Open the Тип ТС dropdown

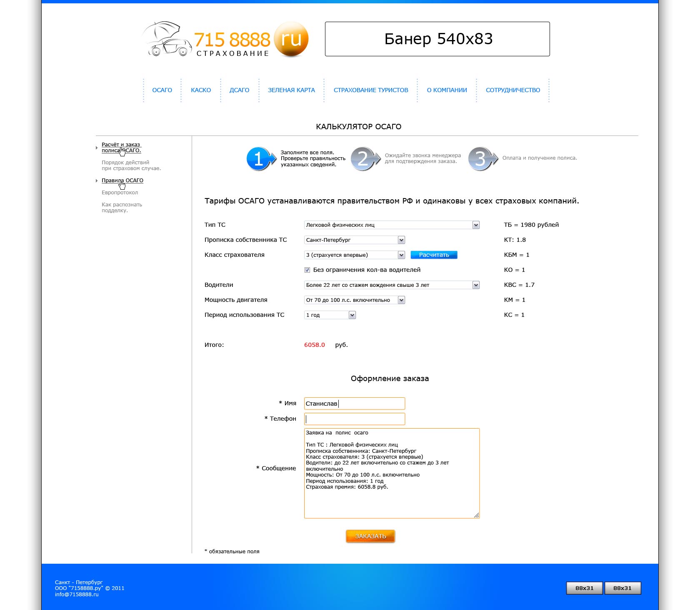click(x=392, y=225)
